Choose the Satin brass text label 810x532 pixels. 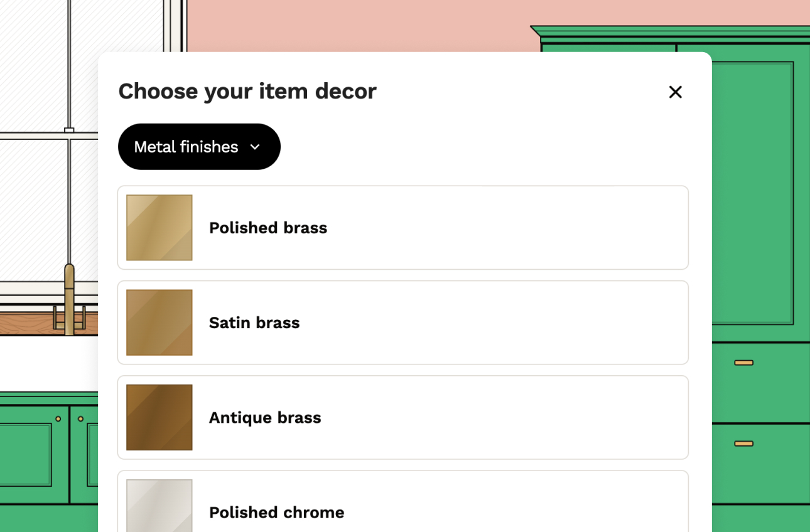(254, 322)
